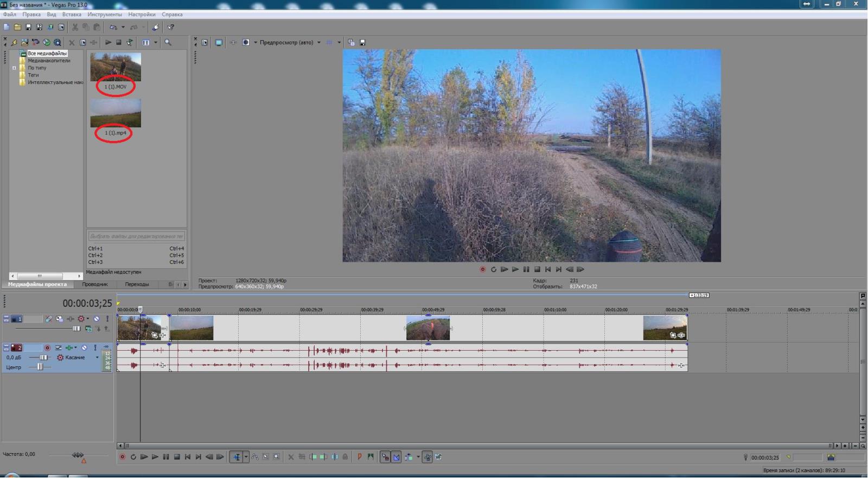Toggle Auto Ripple in bottom toolbar
Screen dimensions: 868x478
coord(409,457)
